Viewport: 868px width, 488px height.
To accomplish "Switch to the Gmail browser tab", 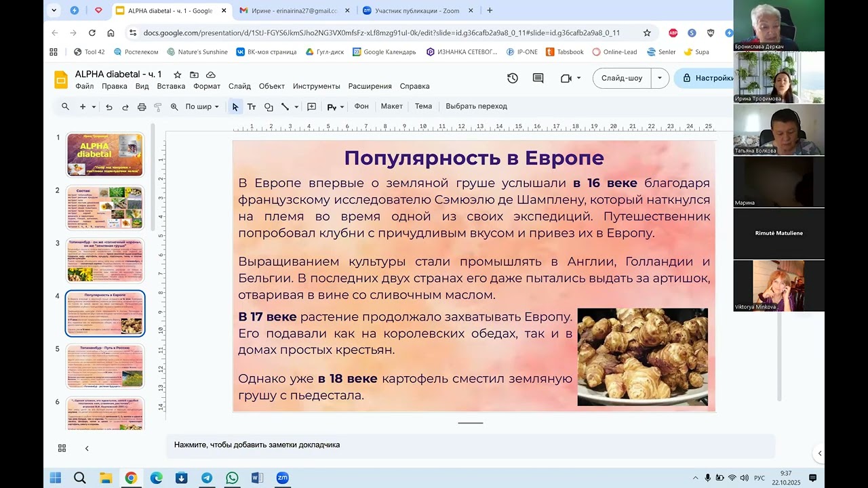I will 294,11.
